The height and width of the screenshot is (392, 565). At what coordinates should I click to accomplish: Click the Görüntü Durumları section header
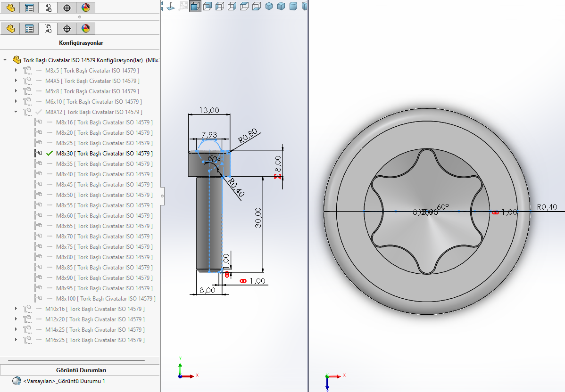[80, 370]
